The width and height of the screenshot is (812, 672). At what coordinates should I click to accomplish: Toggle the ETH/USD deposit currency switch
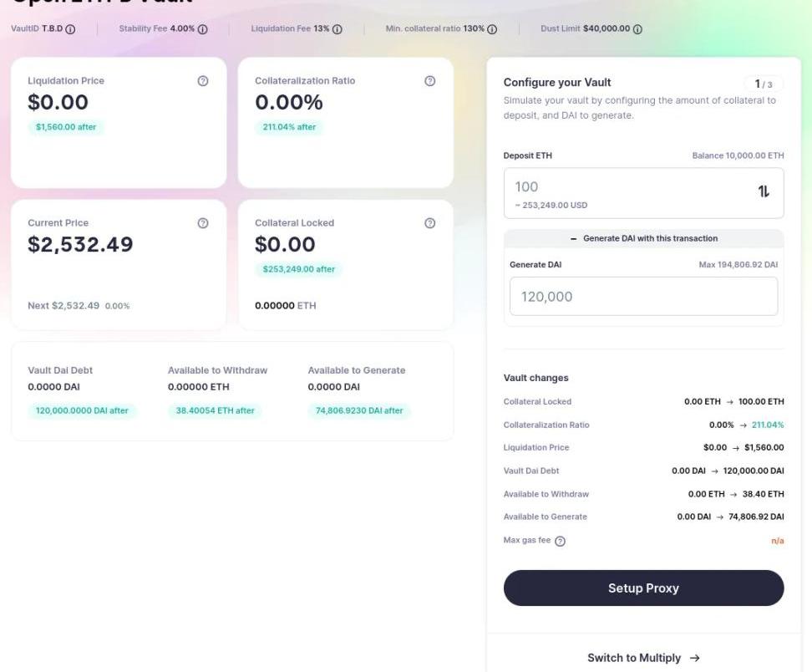pyautogui.click(x=764, y=191)
